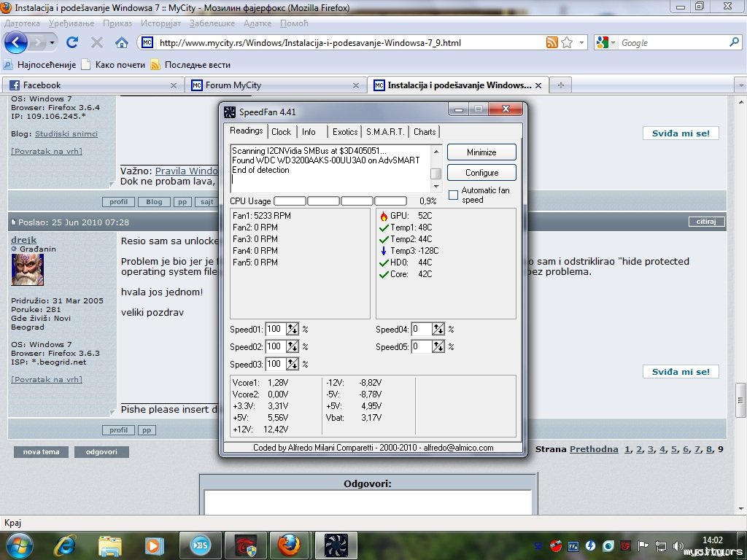Screen dimensions: 747x560
Task: Open the Windows Start menu orb
Action: (x=20, y=545)
